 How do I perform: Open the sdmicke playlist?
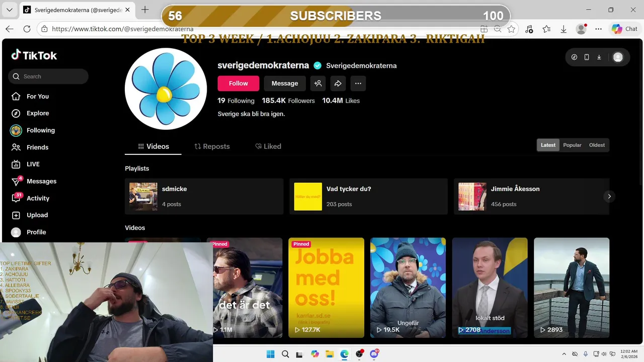(204, 197)
